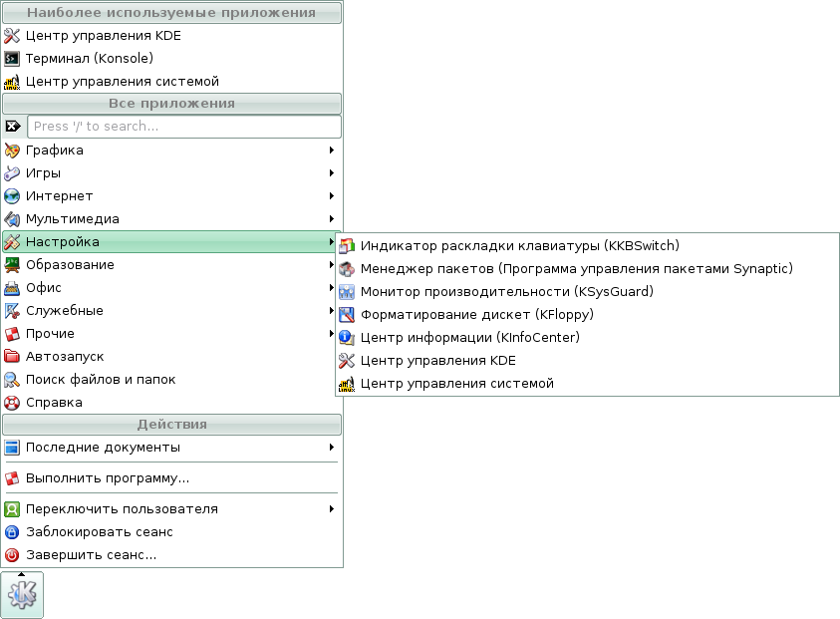Click the Synaptic package manager icon
Viewport: 840px width, 619px height.
tap(347, 268)
